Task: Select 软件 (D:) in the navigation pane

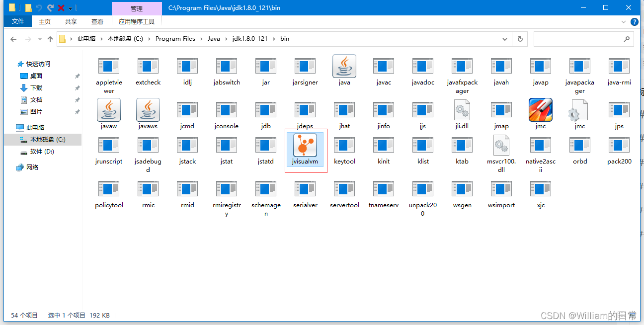Action: pyautogui.click(x=42, y=152)
